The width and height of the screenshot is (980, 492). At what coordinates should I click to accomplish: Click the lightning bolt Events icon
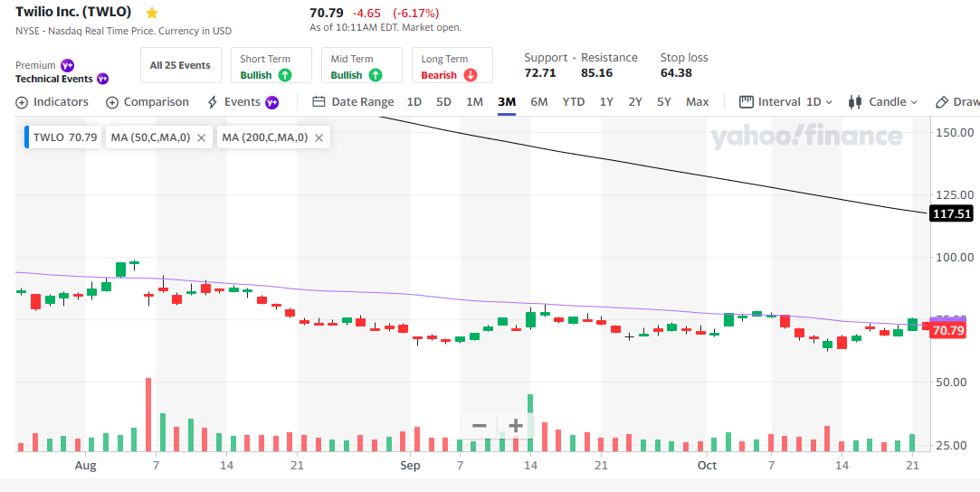(x=213, y=102)
